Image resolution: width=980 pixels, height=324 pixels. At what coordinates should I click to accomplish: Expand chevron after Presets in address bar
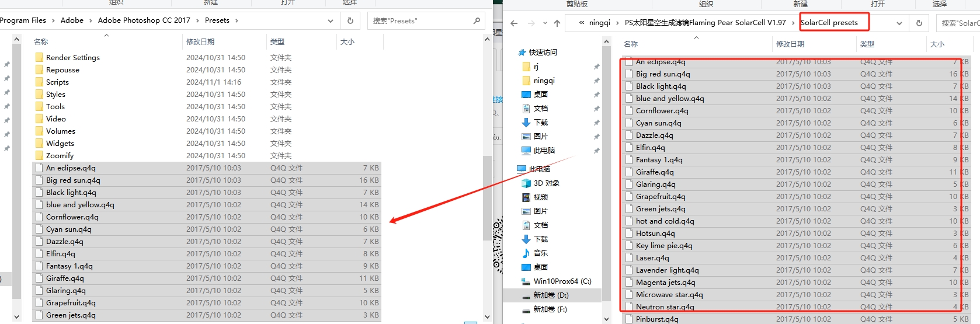pos(237,20)
